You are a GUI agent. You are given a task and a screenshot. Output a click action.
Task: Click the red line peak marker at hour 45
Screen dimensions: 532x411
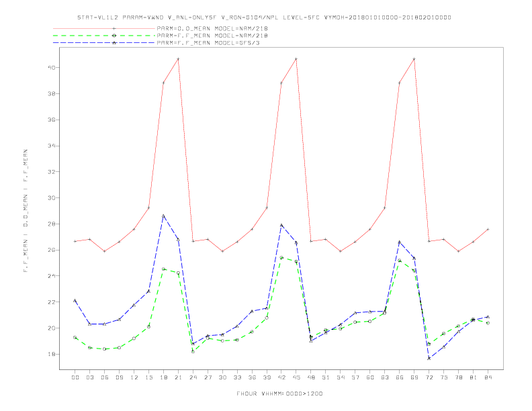[296, 59]
